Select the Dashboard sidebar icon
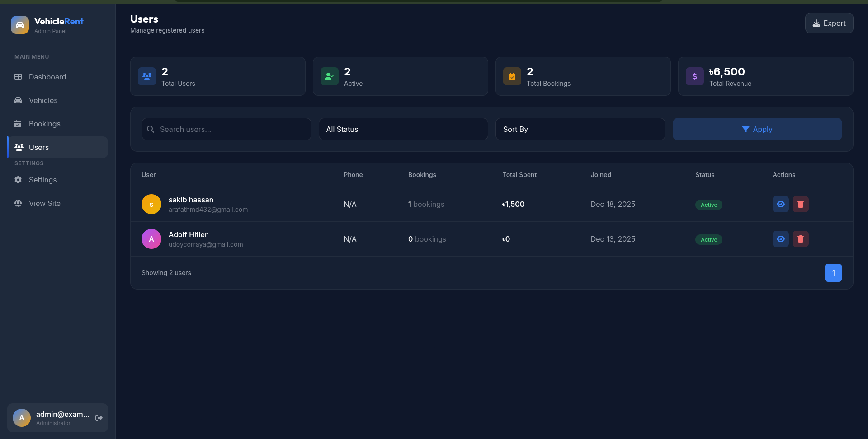868x439 pixels. pos(18,77)
